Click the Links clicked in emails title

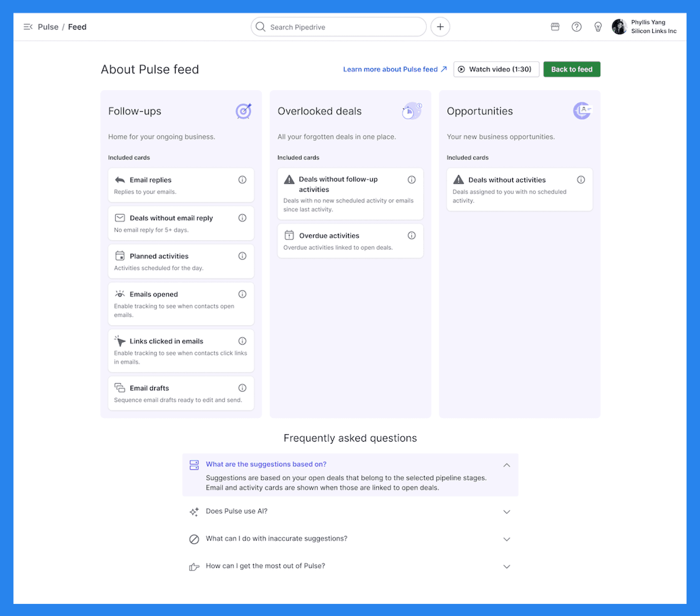pos(167,341)
